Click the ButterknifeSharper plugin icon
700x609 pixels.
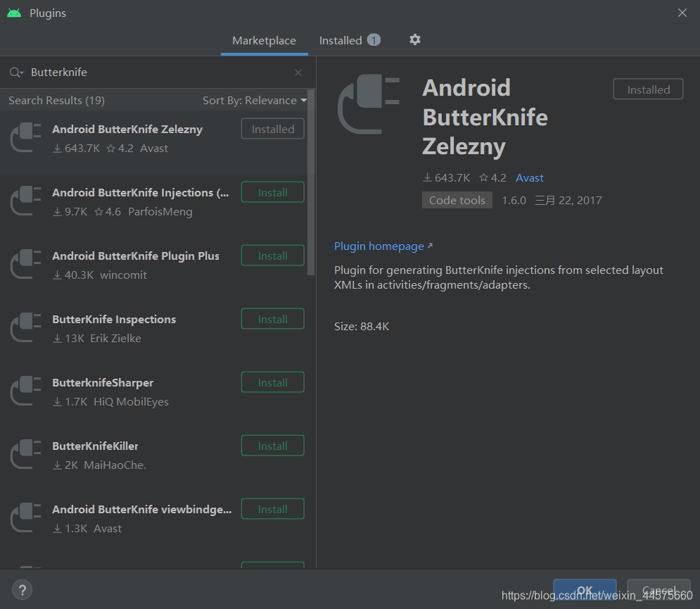click(25, 391)
